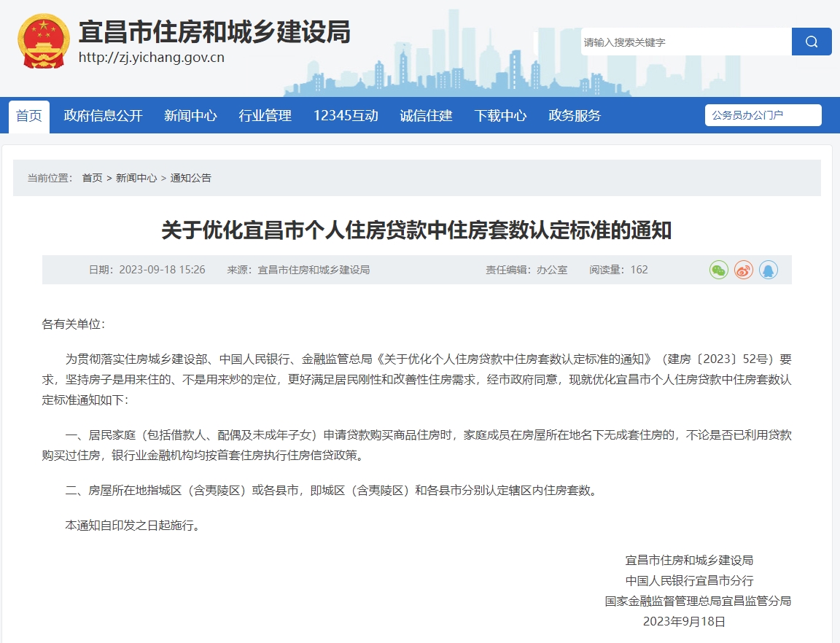Click the 宜昌市住房和城乡建设局 header site title
840x643 pixels.
(x=214, y=32)
